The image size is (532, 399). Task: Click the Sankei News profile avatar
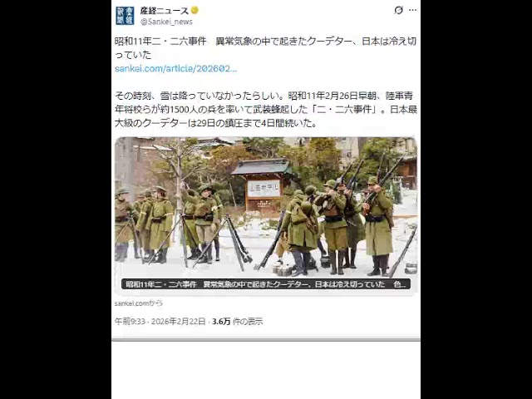coord(125,16)
